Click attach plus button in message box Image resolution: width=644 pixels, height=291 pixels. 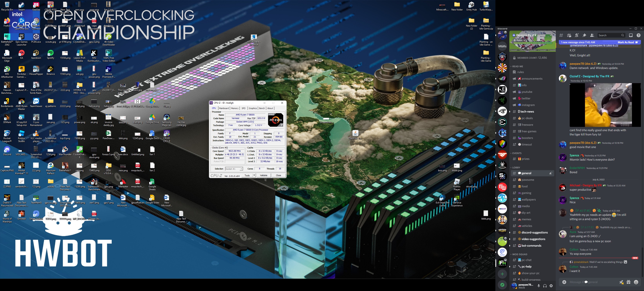(564, 282)
